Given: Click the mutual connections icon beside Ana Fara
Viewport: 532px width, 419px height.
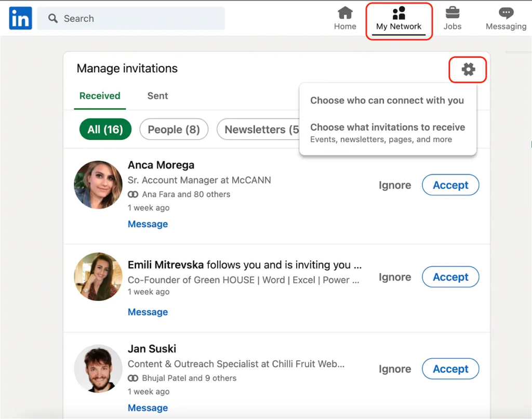Looking at the screenshot, I should pos(134,194).
